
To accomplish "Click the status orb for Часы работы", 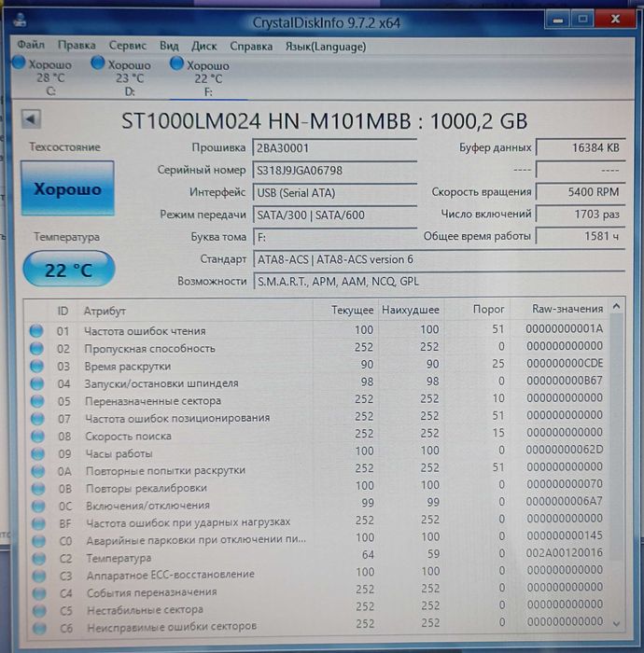I will pos(38,453).
